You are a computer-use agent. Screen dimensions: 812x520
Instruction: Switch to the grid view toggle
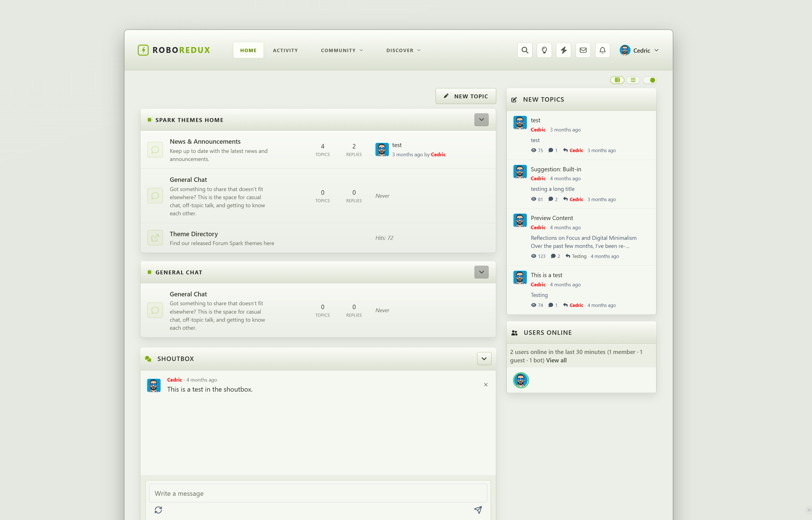pyautogui.click(x=617, y=80)
